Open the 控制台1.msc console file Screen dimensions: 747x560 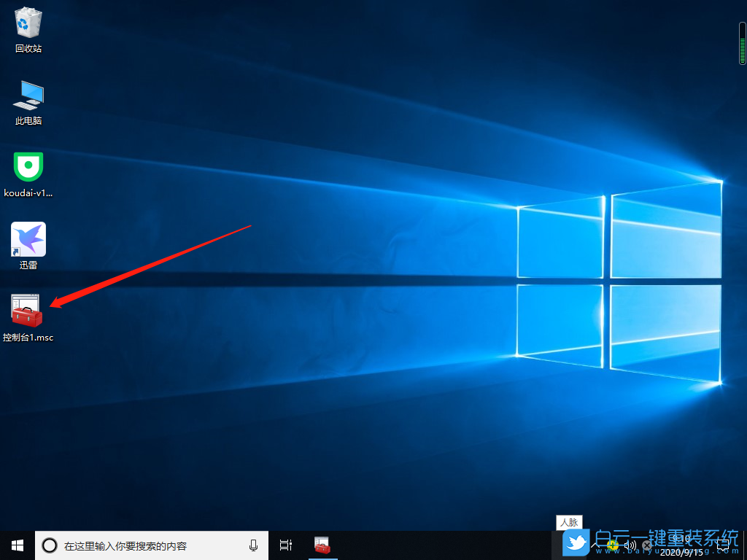click(28, 312)
